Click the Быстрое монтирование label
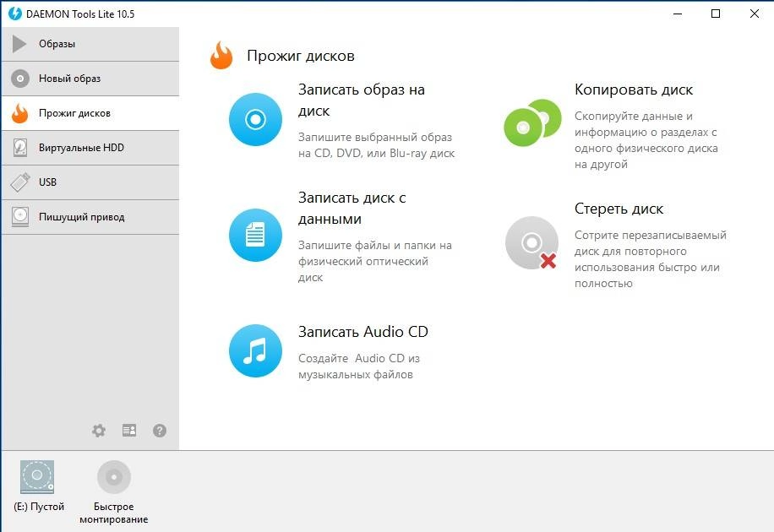 click(113, 513)
